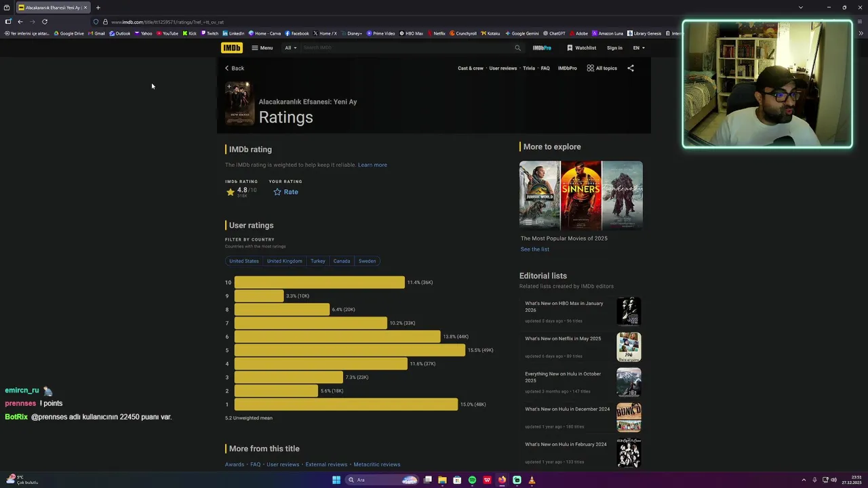Open the ChatGPT bookmark
Viewport: 868px width, 488px height.
[x=554, y=33]
